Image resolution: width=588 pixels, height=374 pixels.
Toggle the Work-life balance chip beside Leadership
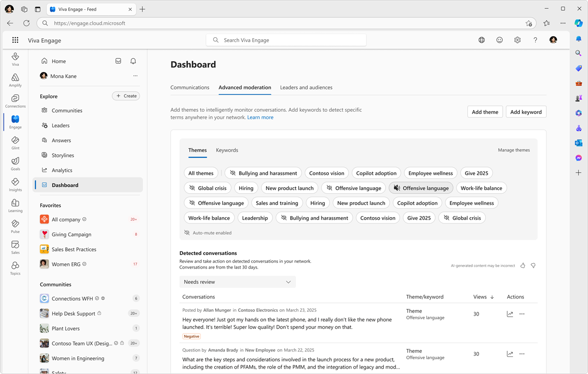pos(209,218)
